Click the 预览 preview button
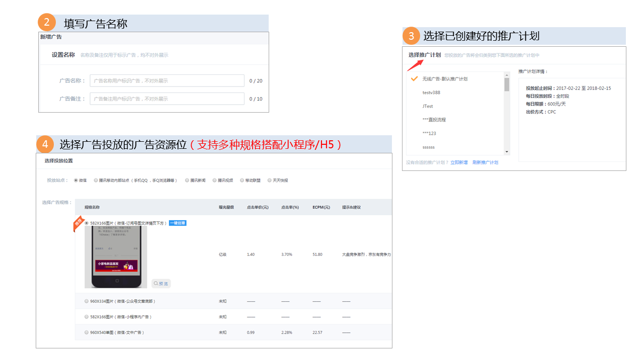The width and height of the screenshot is (644, 362). point(161,284)
